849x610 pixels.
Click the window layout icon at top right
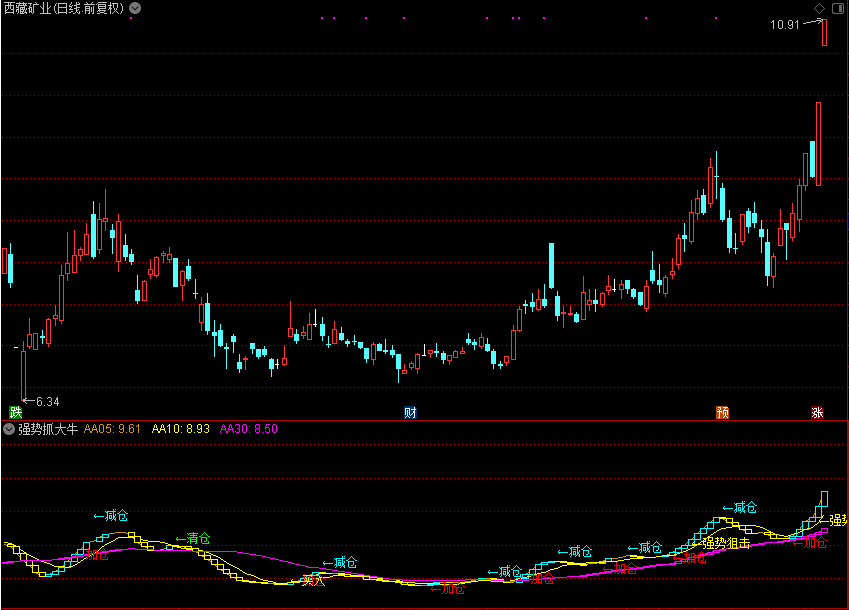(837, 8)
